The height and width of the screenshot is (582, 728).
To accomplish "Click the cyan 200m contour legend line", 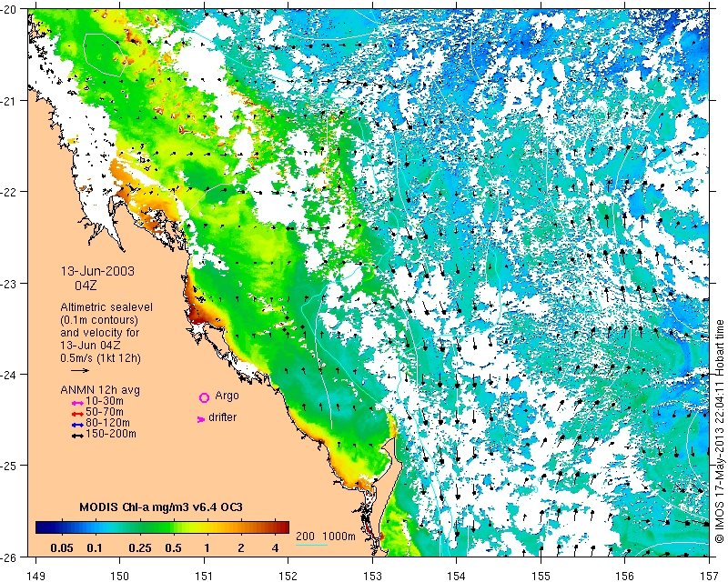I will (x=311, y=545).
